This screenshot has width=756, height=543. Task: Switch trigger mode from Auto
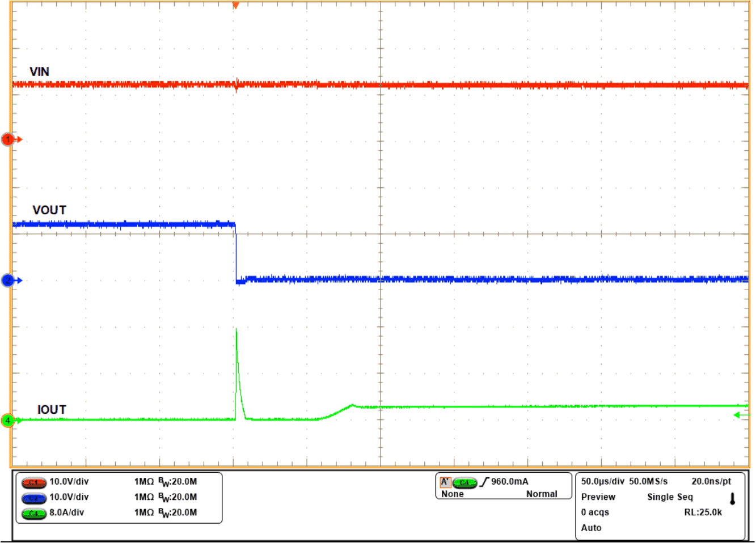pos(591,528)
